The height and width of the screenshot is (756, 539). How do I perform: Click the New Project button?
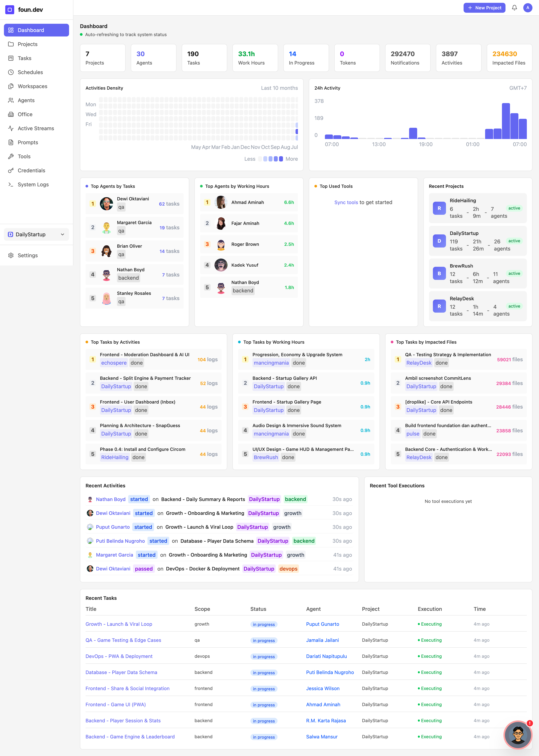tap(484, 8)
